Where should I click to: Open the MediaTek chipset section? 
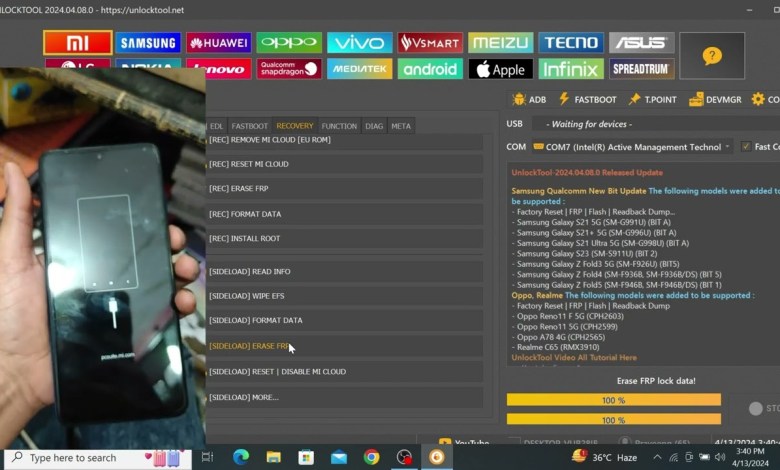pos(360,69)
